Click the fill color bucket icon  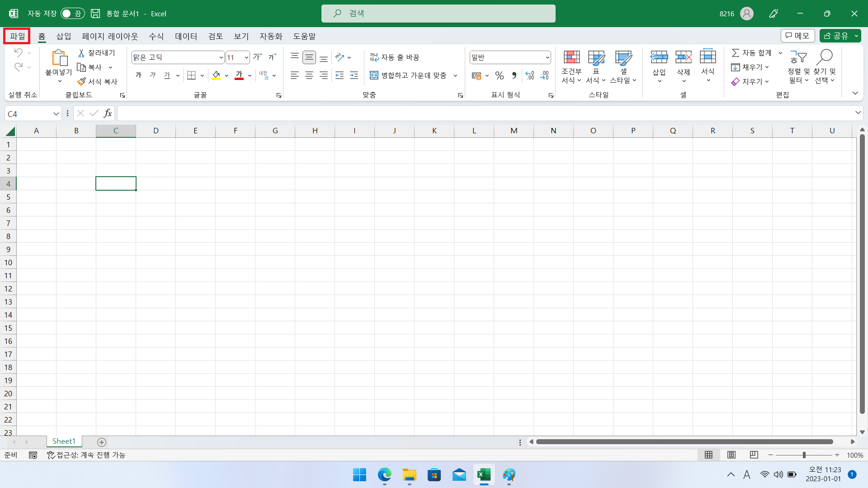pyautogui.click(x=216, y=75)
